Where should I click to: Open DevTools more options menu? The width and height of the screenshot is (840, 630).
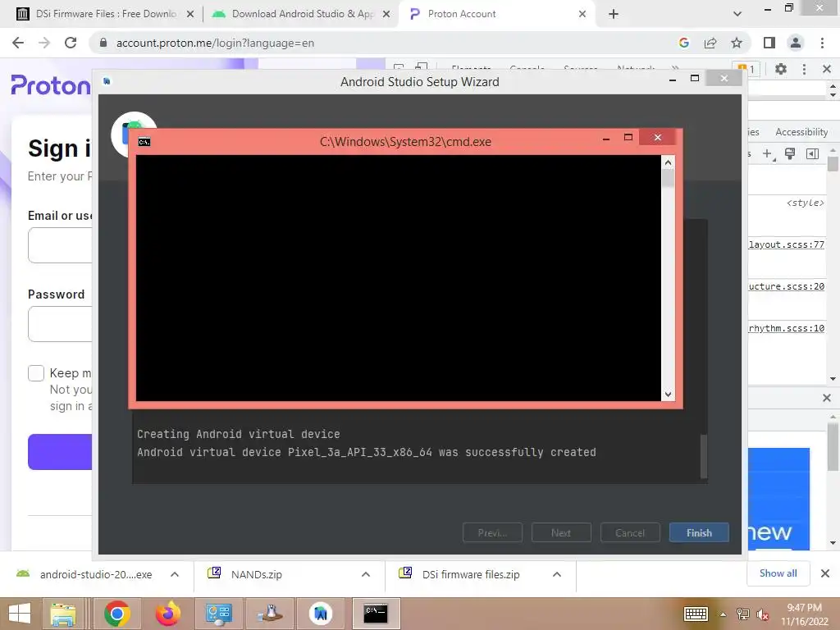(804, 69)
